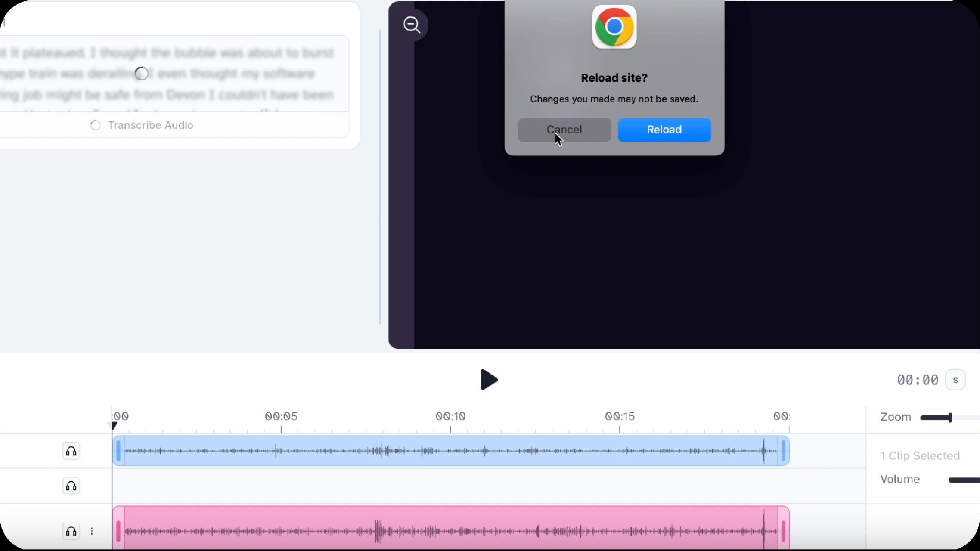Screen dimensions: 980x551
Task: Click the clip Volume slider
Action: (964, 480)
